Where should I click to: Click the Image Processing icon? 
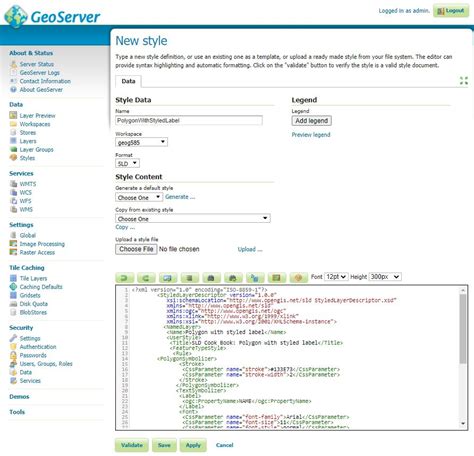13,244
